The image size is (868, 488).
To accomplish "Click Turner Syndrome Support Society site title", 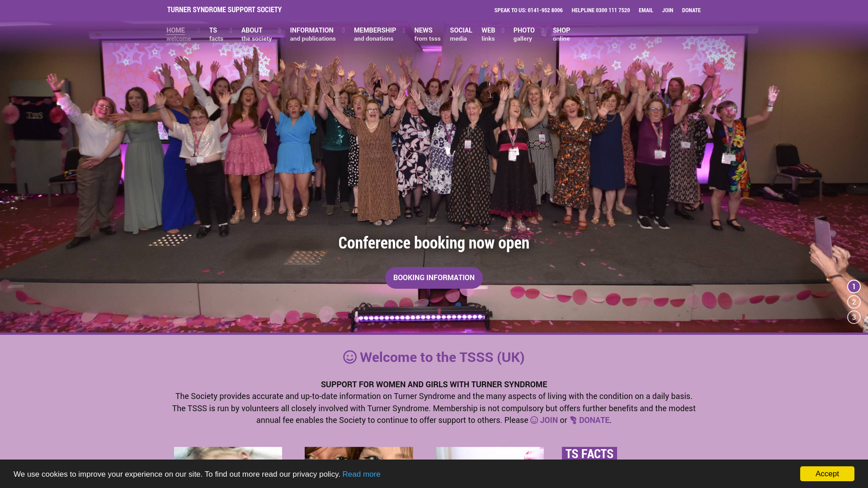I will 224,9.
